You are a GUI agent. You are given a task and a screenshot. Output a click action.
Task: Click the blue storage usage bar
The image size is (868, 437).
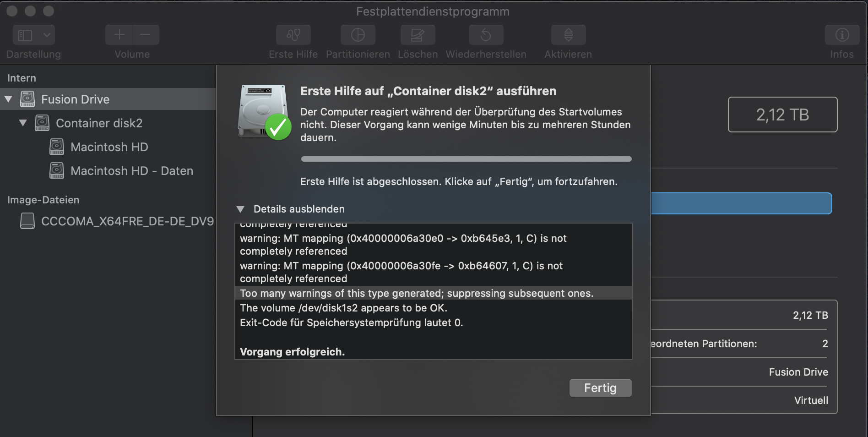click(x=741, y=203)
